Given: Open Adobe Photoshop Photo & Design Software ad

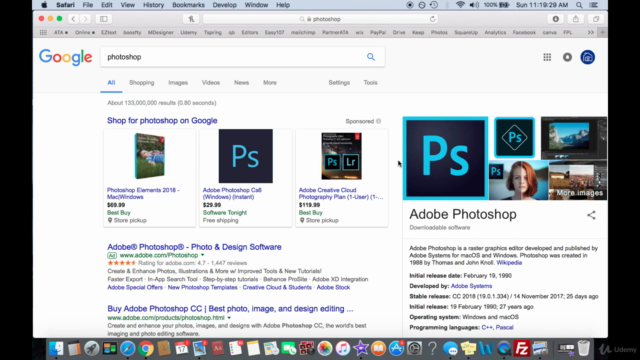Looking at the screenshot, I should (194, 247).
